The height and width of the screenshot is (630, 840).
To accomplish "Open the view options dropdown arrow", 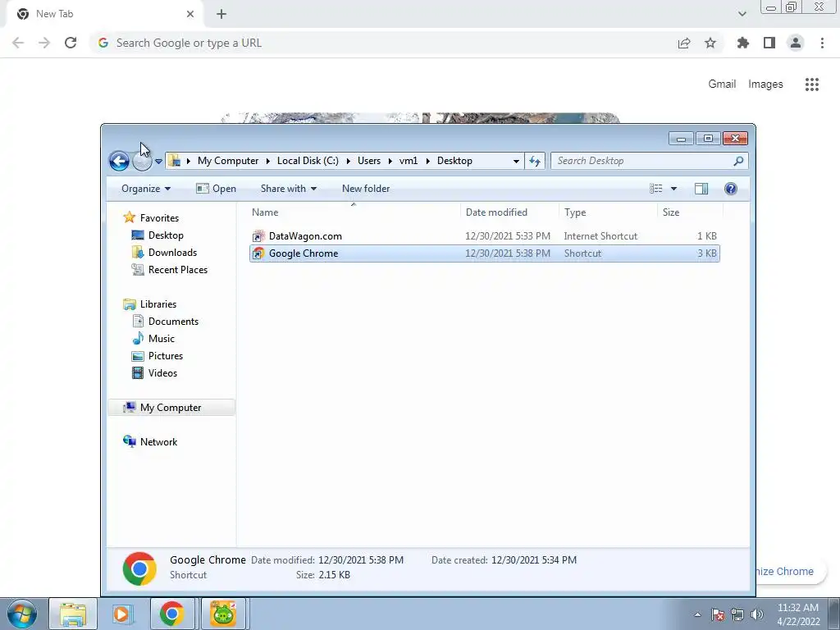I will (674, 189).
